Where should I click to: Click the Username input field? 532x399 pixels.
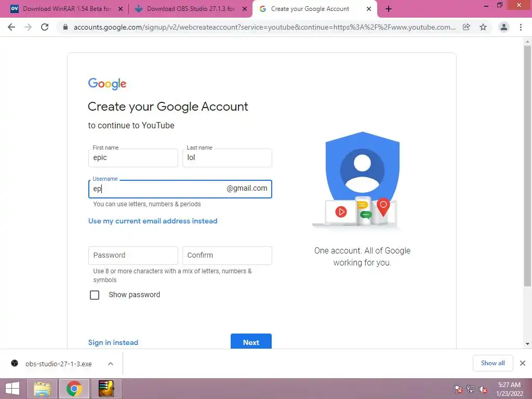[180, 189]
